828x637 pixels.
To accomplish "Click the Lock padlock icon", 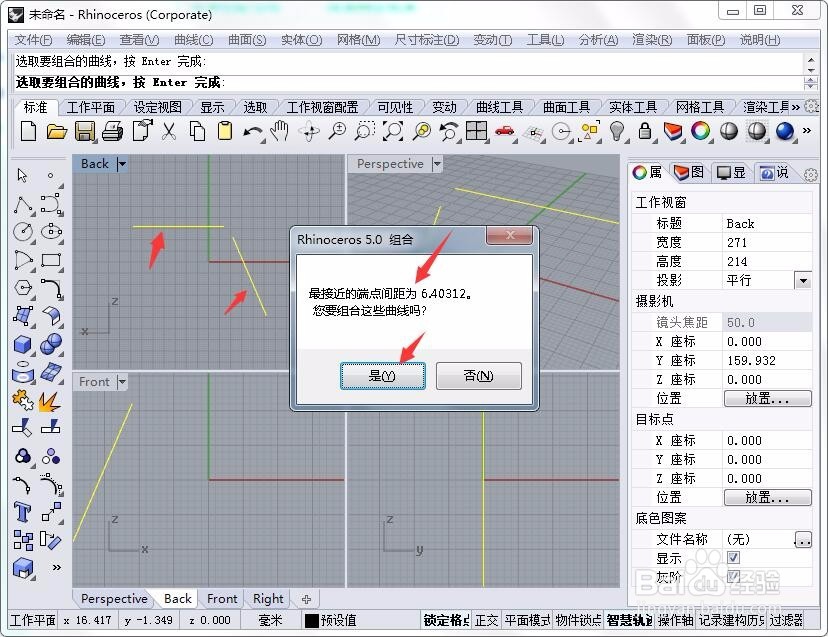I will (645, 130).
